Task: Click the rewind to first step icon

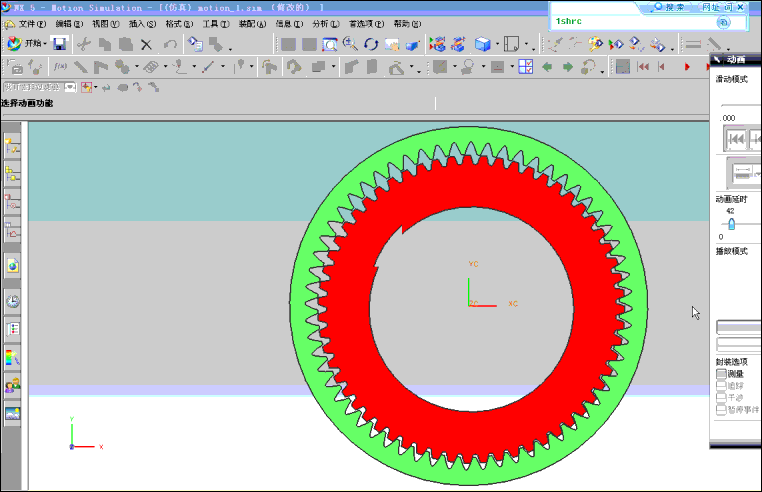Action: point(643,67)
